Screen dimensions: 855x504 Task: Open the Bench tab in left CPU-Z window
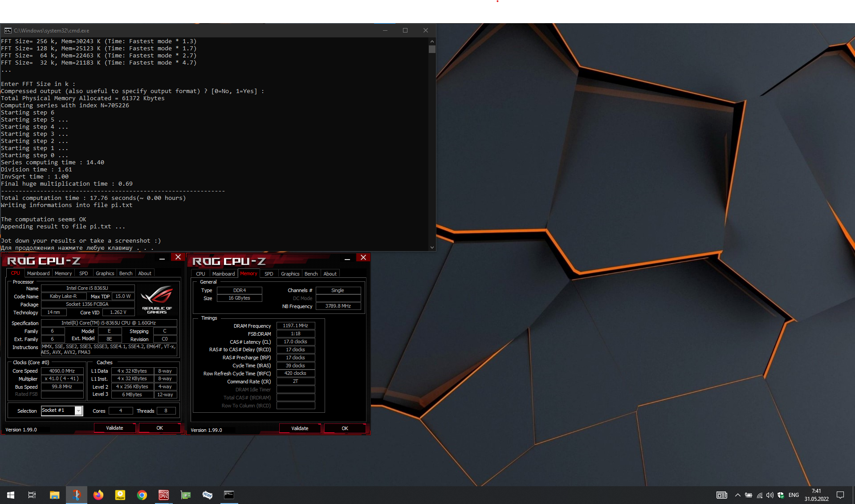click(x=126, y=273)
